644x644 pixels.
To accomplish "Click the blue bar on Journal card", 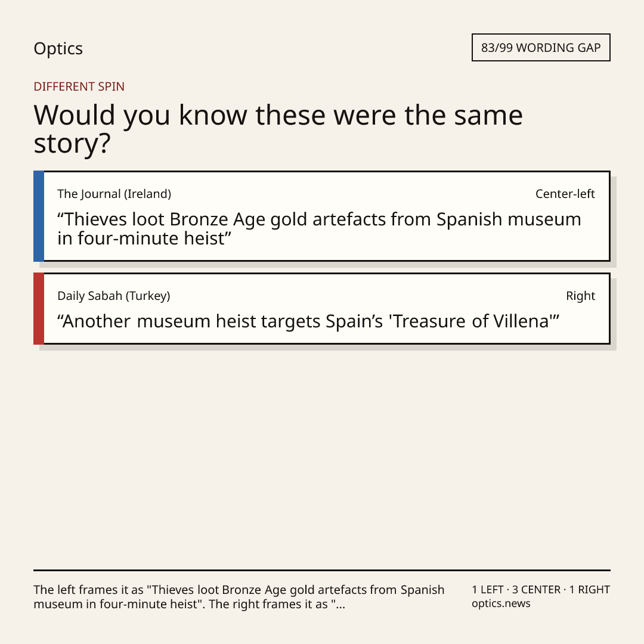I will tap(39, 216).
